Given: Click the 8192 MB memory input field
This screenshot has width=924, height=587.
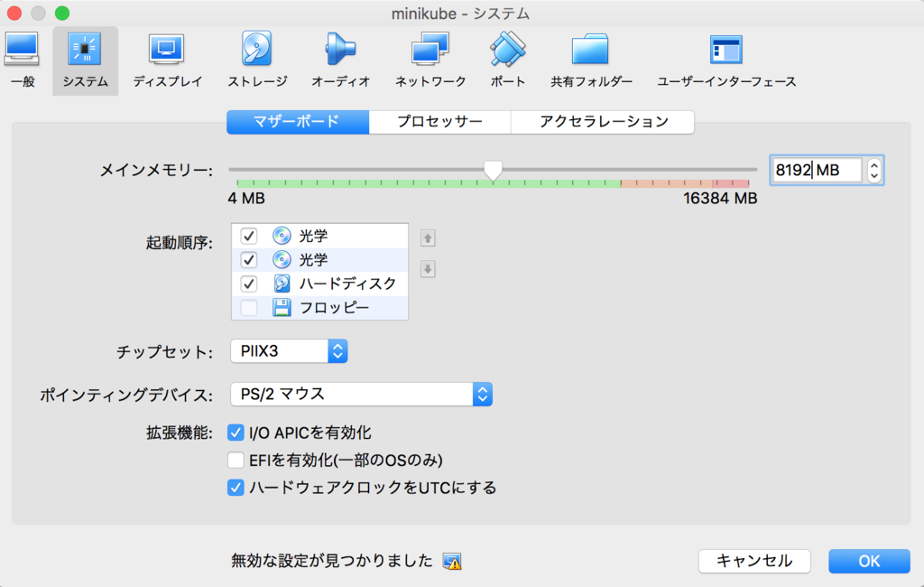Looking at the screenshot, I should click(x=817, y=171).
